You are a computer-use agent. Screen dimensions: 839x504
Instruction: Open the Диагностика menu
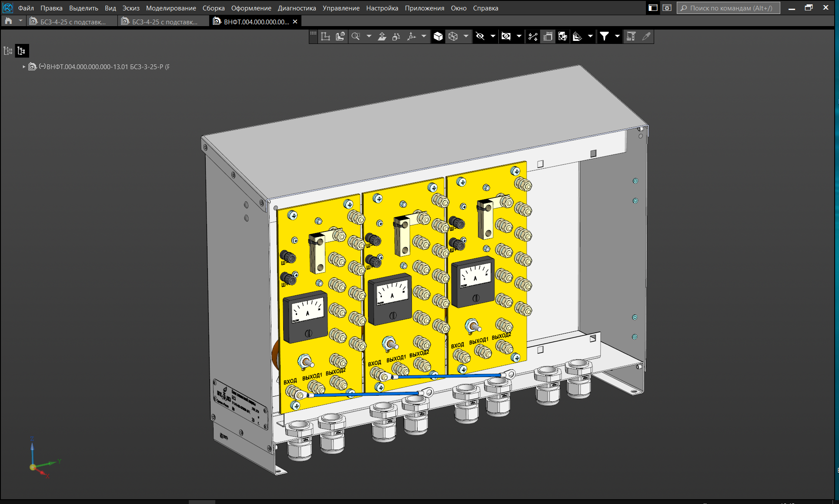coord(297,8)
